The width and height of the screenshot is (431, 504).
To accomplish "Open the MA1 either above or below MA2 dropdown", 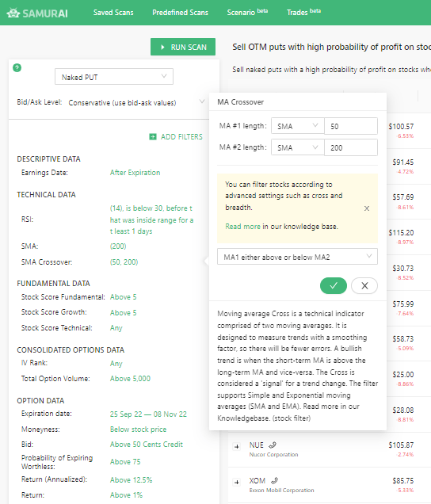I will pyautogui.click(x=297, y=257).
